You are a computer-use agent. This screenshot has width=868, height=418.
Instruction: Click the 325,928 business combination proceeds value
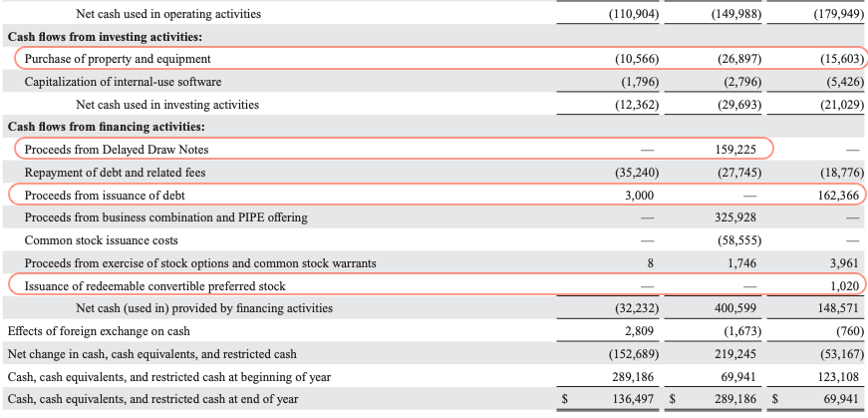(739, 217)
